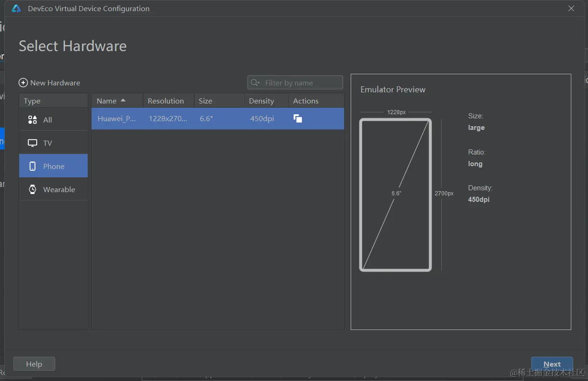The height and width of the screenshot is (381, 588).
Task: Click the Resolution column header
Action: click(x=169, y=101)
